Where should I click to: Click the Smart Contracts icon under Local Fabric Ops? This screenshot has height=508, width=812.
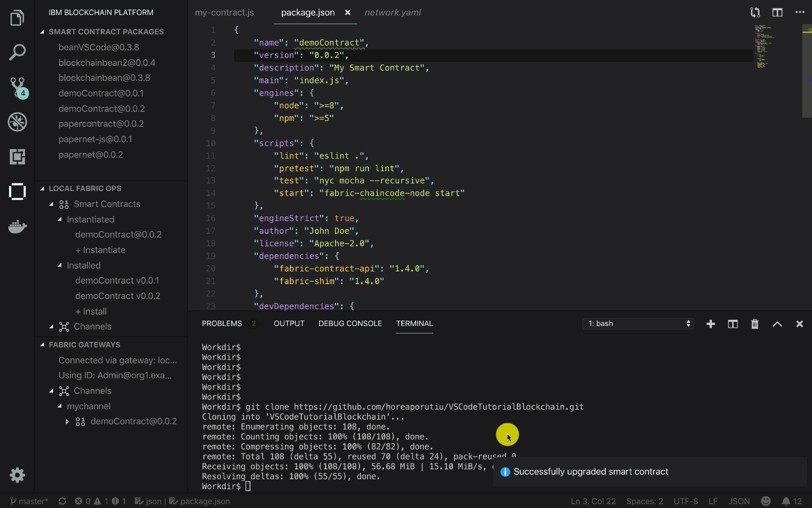pos(64,204)
